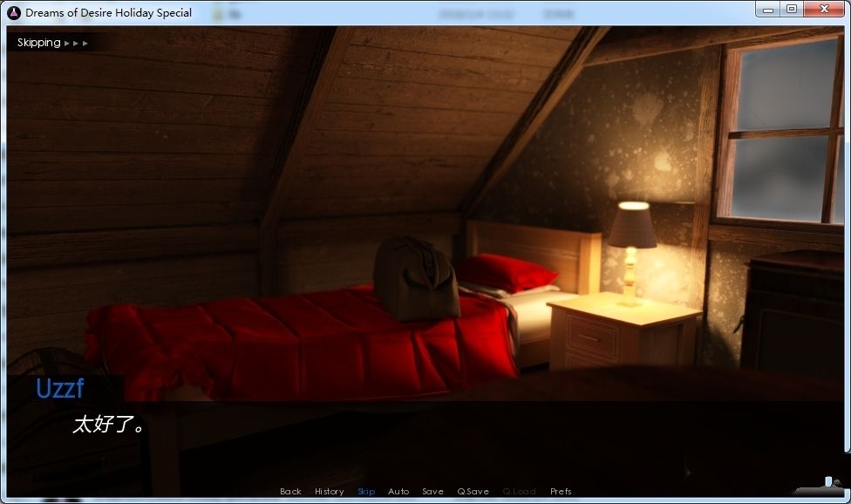This screenshot has width=851, height=504.
Task: Toggle Skip mode off
Action: 366,492
